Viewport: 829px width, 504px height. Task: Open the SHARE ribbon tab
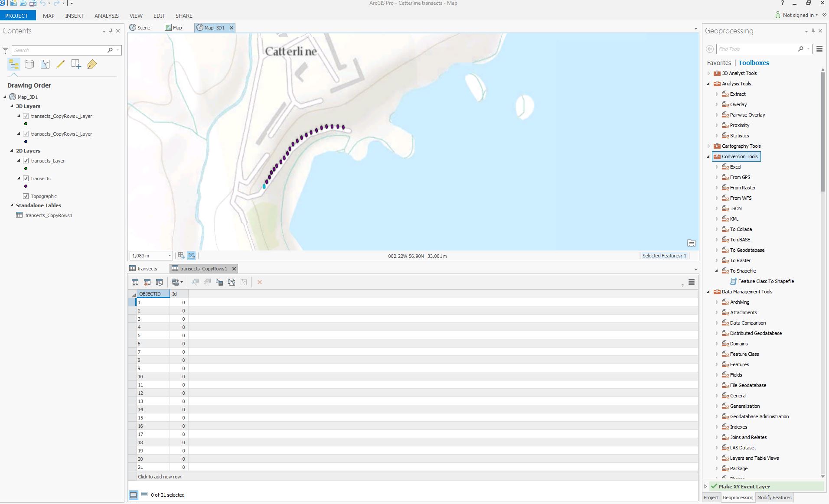click(x=184, y=16)
